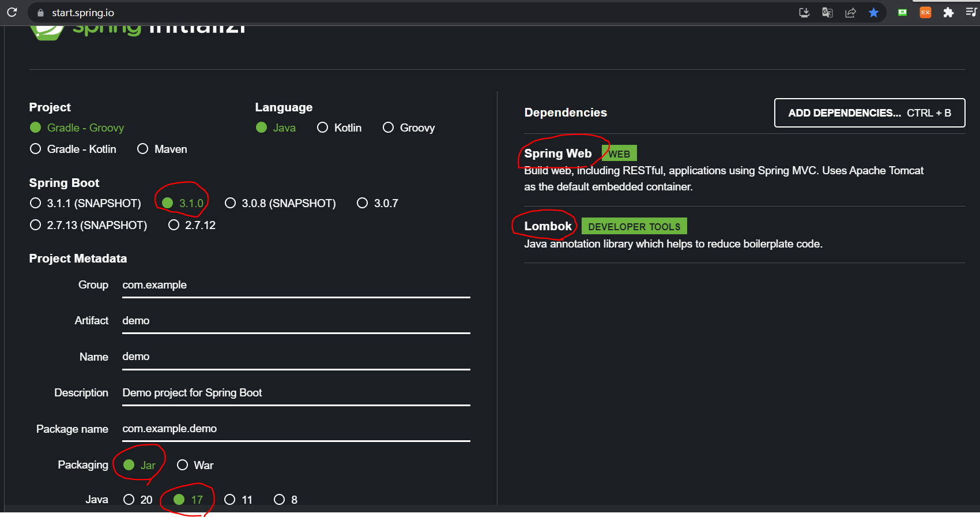Image resolution: width=980 pixels, height=517 pixels.
Task: Select Spring Boot version 3.1.0
Action: 183,203
